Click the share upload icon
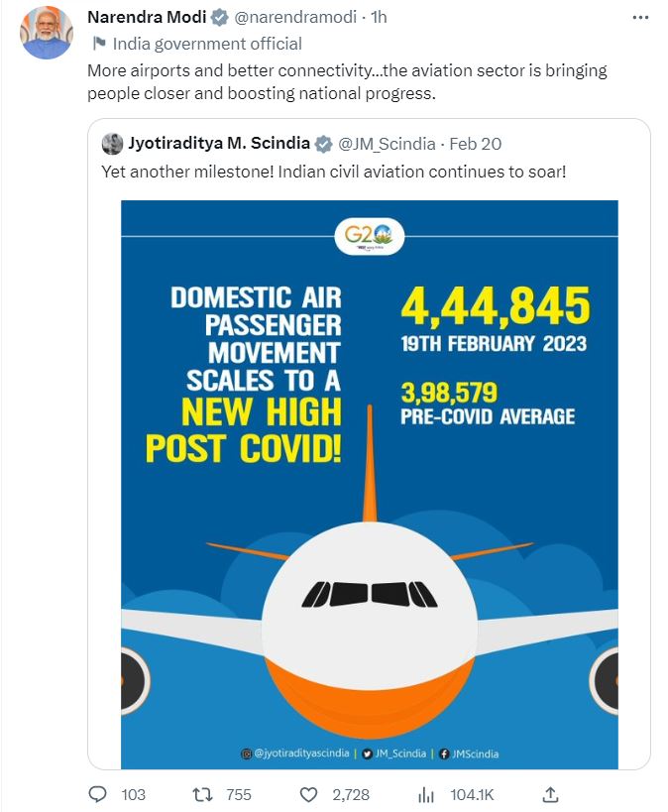The height and width of the screenshot is (812, 668). [x=551, y=794]
